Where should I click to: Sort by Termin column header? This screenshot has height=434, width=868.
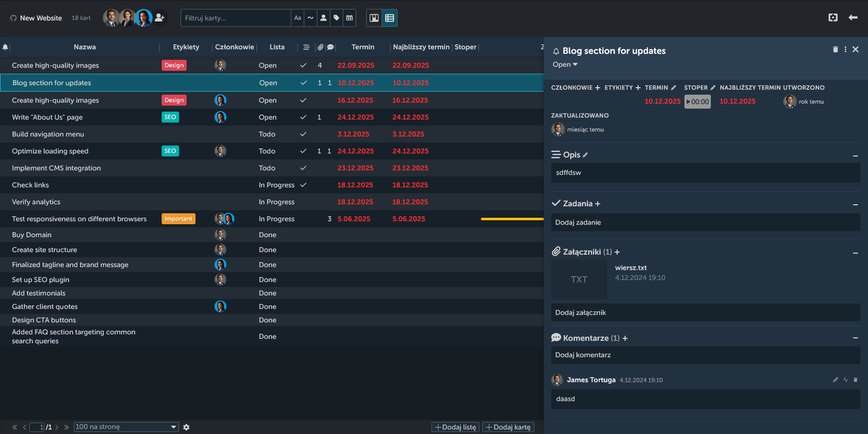tap(363, 47)
